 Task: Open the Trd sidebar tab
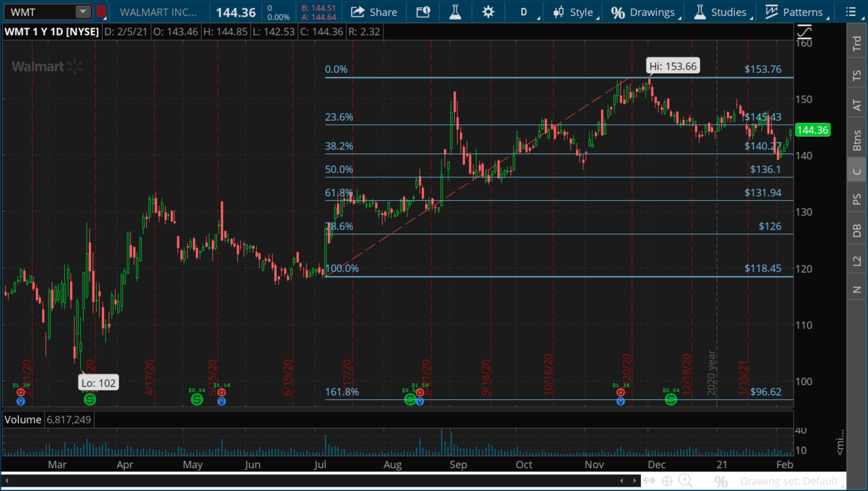point(857,44)
